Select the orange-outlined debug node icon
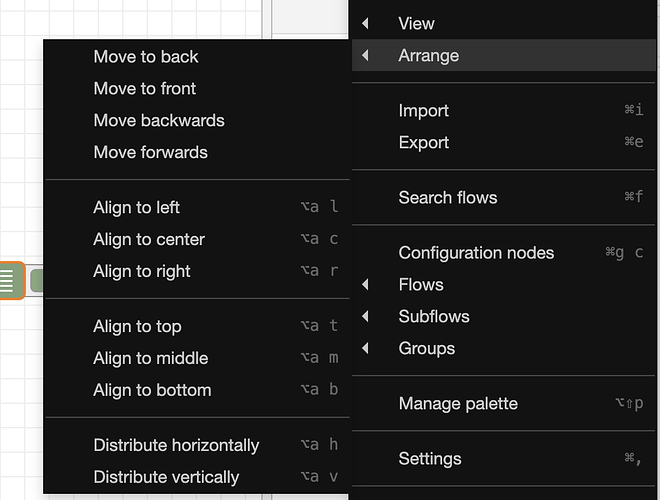 point(11,280)
